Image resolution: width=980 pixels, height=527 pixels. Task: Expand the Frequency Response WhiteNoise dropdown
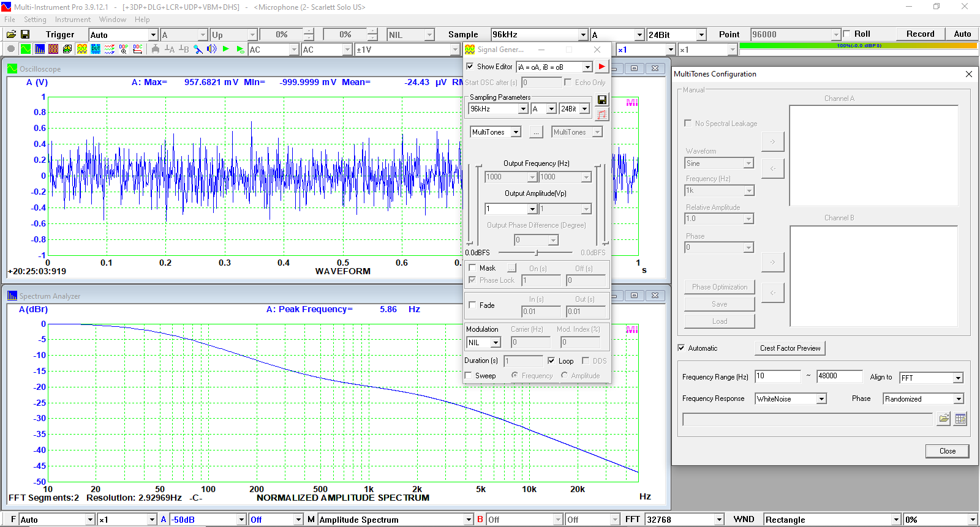(x=821, y=399)
